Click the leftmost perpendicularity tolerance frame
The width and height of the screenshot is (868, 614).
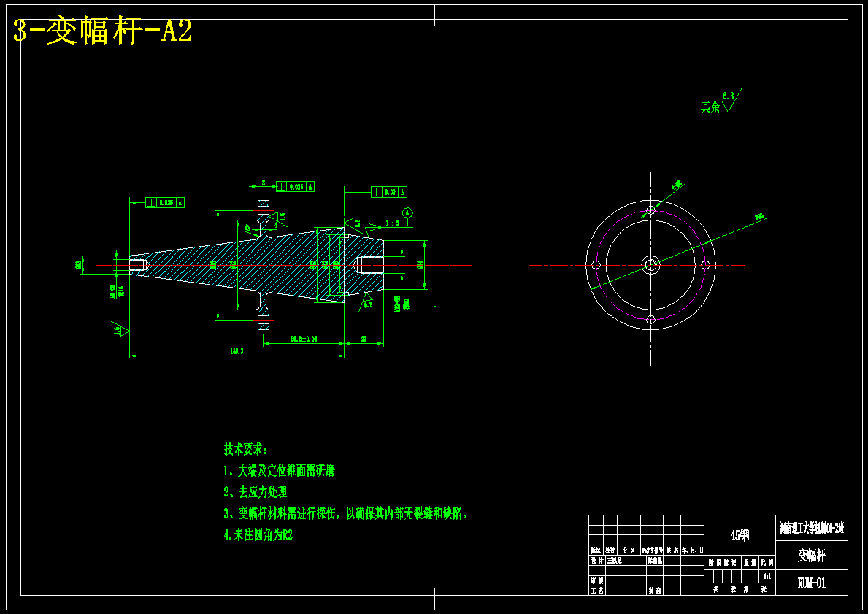tap(165, 203)
